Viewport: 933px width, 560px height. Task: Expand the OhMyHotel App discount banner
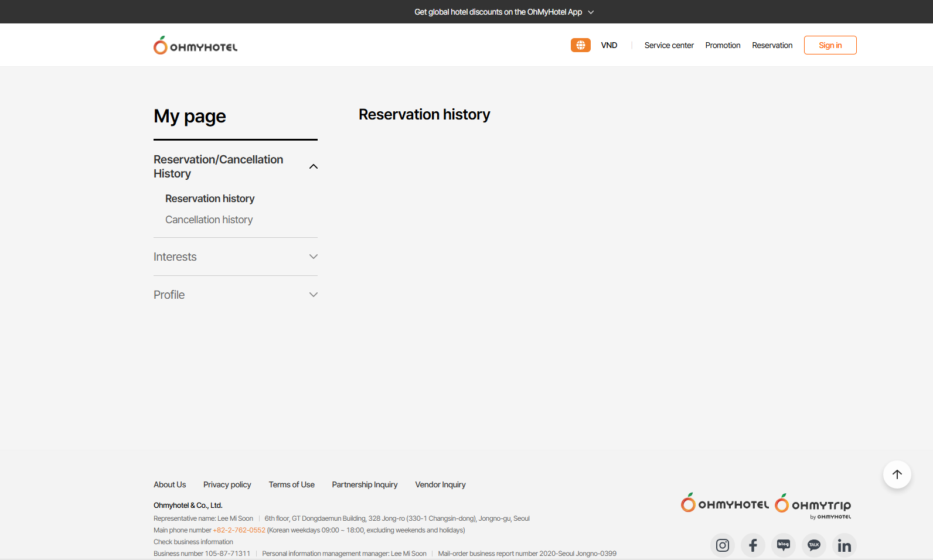coord(591,12)
